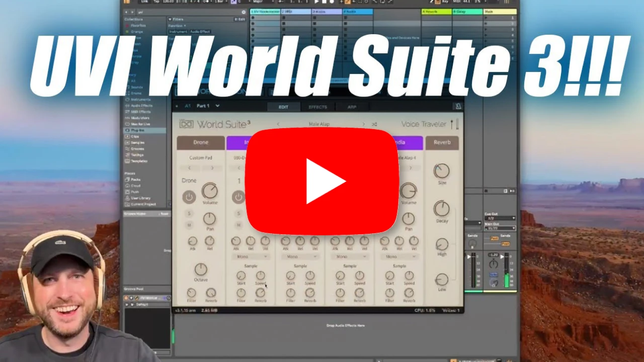Viewport: 644px width, 362px height.
Task: Play the video with red YouTube button
Action: [x=322, y=181]
